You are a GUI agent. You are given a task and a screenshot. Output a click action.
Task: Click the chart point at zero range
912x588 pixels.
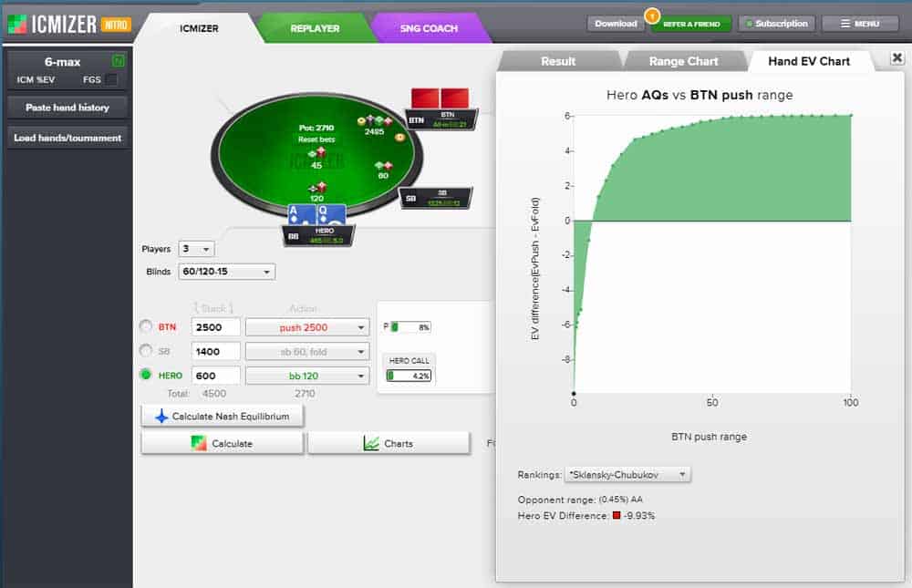click(574, 393)
